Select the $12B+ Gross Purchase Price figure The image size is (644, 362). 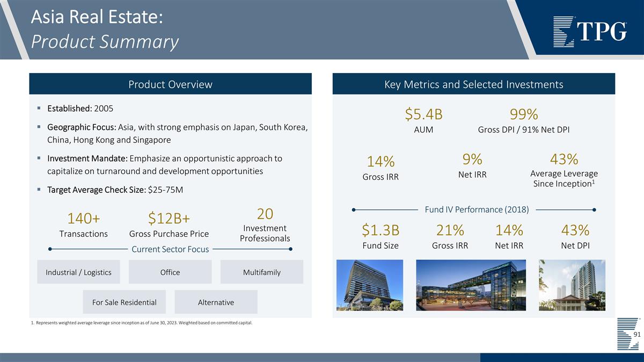click(x=169, y=219)
